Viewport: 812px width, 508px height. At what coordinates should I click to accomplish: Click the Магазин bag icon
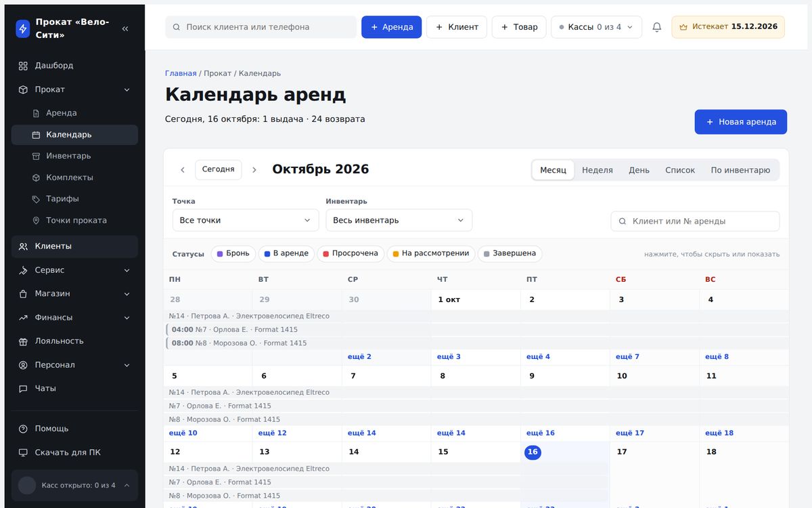pos(23,294)
